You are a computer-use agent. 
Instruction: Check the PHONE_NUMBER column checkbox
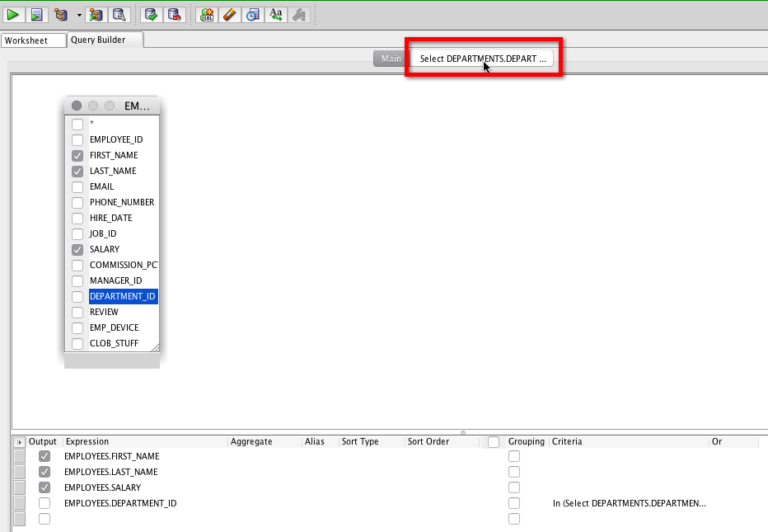pyautogui.click(x=77, y=202)
